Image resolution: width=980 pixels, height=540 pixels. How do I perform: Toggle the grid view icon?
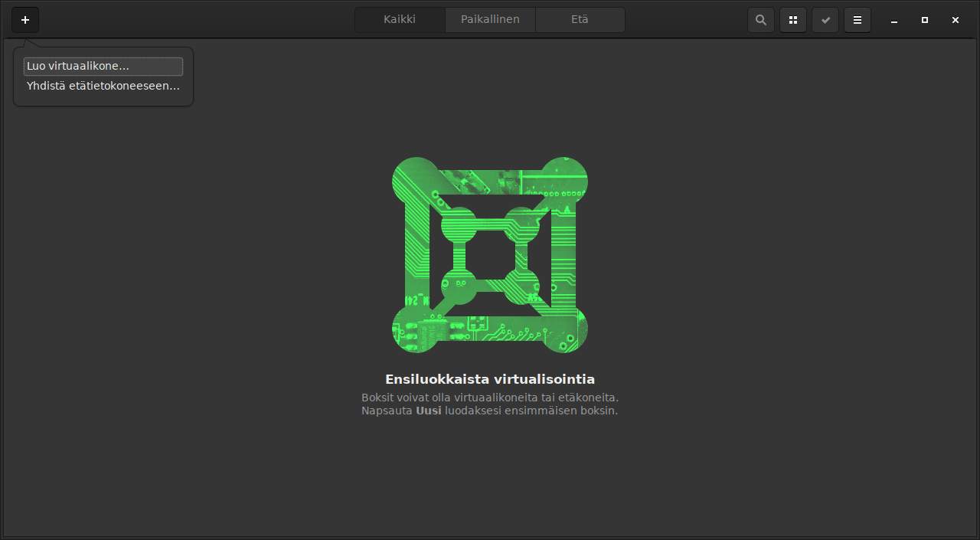pos(793,20)
